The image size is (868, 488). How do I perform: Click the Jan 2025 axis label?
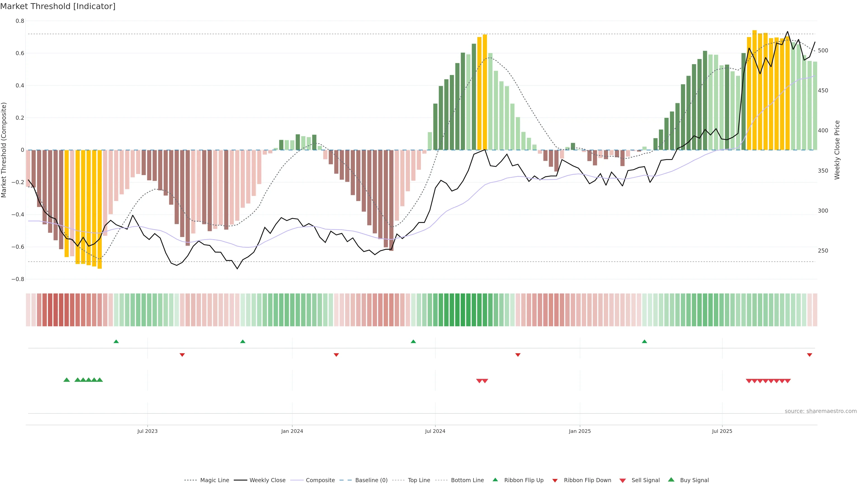click(580, 431)
